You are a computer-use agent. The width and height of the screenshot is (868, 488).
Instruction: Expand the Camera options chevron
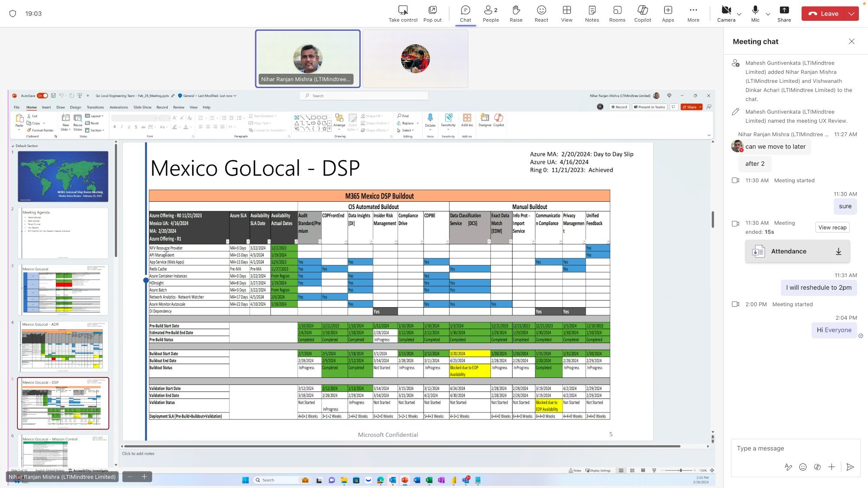pos(739,14)
